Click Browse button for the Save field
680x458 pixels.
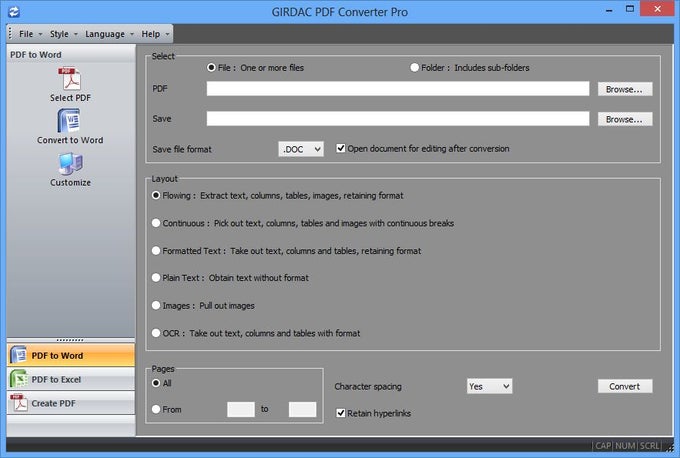pos(625,119)
